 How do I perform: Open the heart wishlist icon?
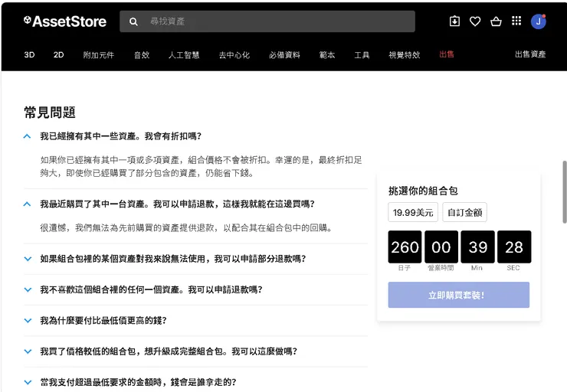[x=475, y=21]
